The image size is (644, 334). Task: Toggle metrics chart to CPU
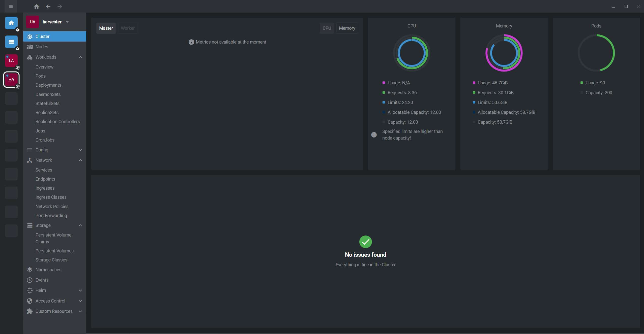(x=327, y=28)
